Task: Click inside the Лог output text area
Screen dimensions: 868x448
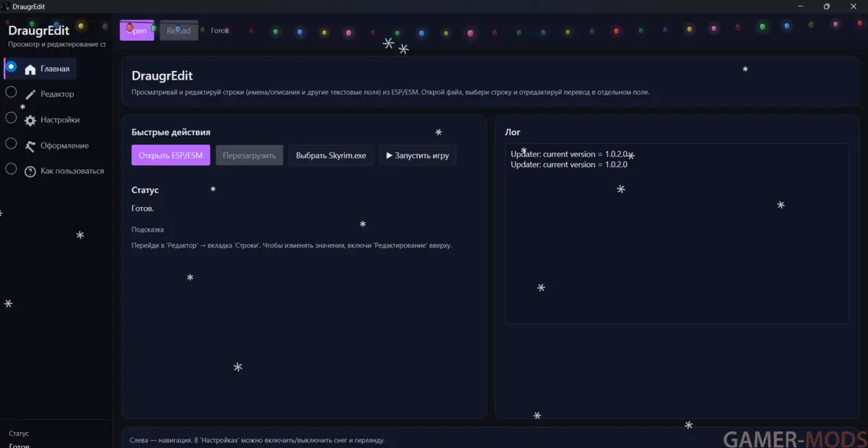Action: click(x=677, y=239)
